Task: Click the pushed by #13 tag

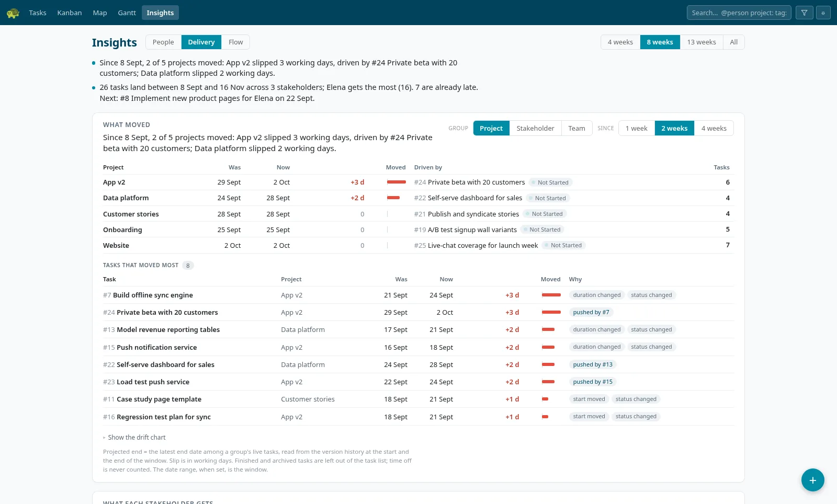Action: [593, 364]
